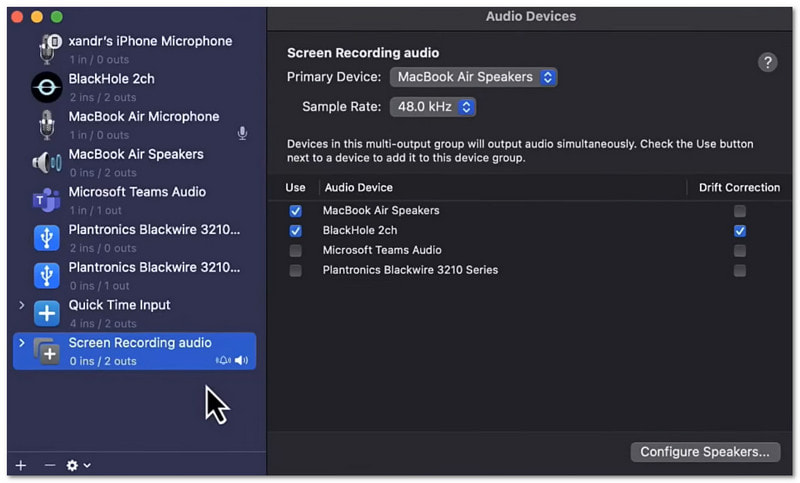
Task: Expand the Quick Time Input device
Action: click(x=21, y=305)
